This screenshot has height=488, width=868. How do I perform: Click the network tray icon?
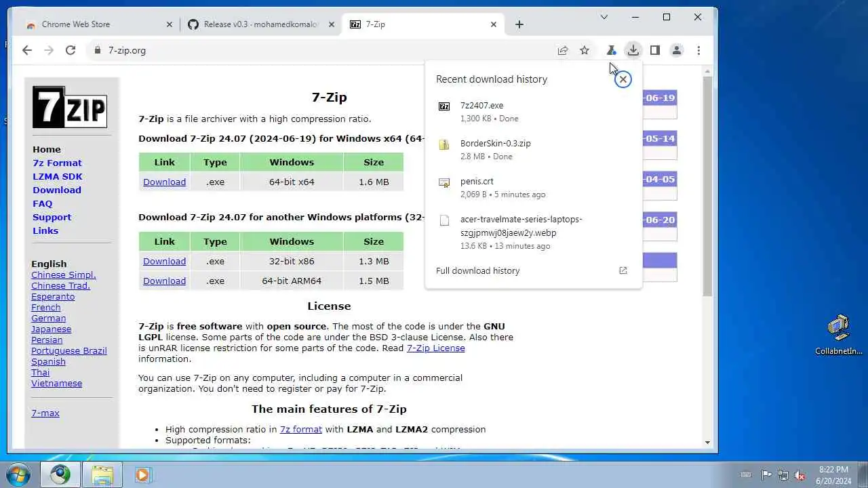783,475
